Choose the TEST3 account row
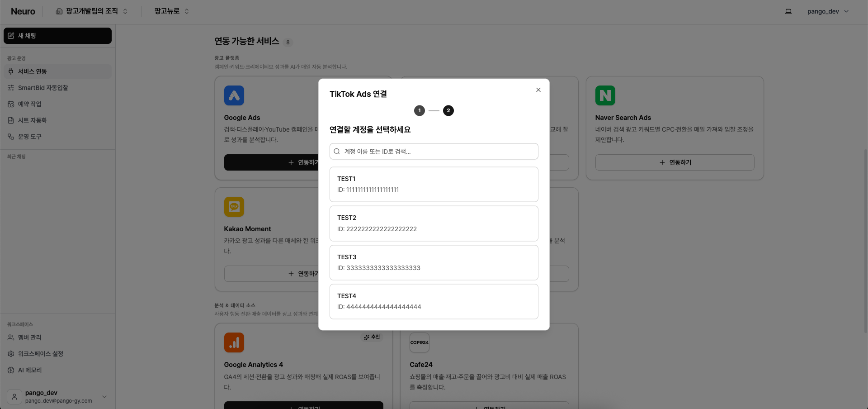 (434, 262)
